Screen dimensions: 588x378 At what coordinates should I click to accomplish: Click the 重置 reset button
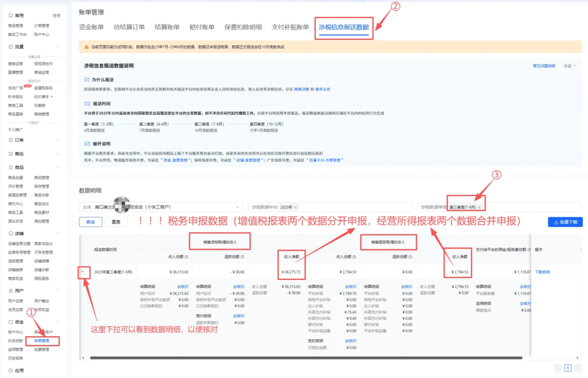coord(116,222)
